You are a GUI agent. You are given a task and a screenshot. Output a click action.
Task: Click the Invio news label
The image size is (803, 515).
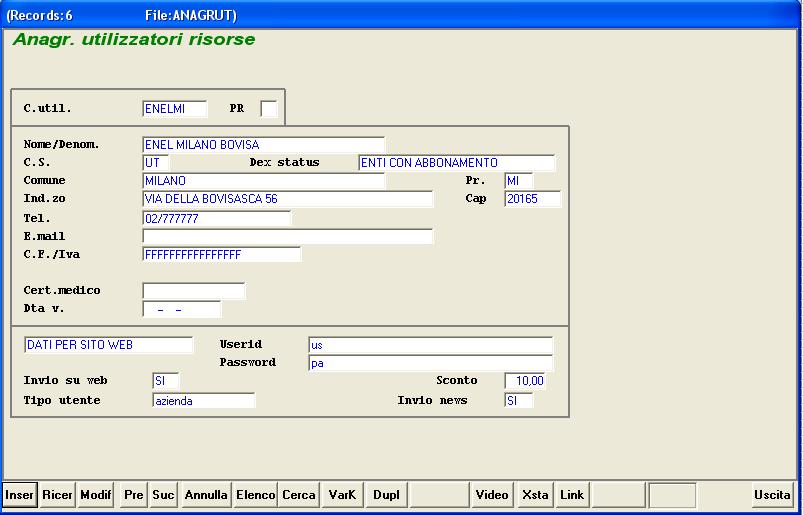tap(432, 400)
